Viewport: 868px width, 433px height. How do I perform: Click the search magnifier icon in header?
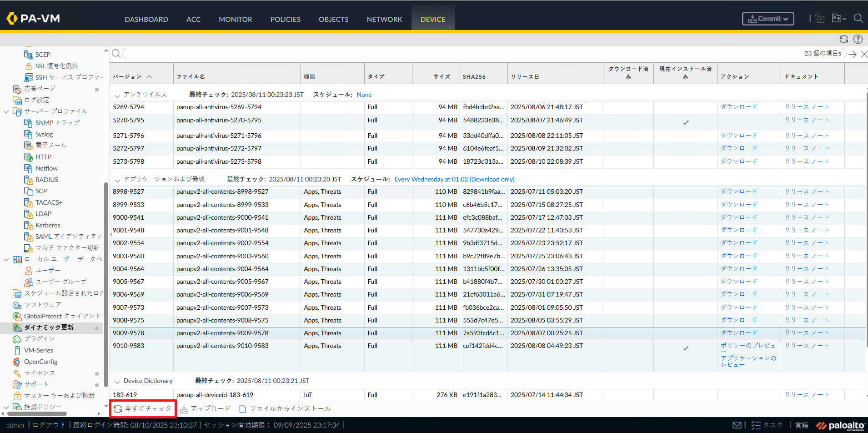coord(858,19)
